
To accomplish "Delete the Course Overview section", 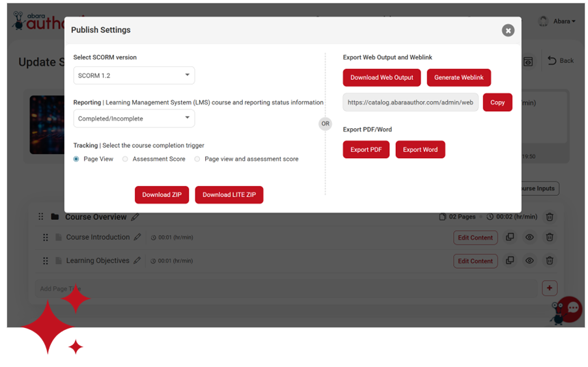I will [x=550, y=217].
